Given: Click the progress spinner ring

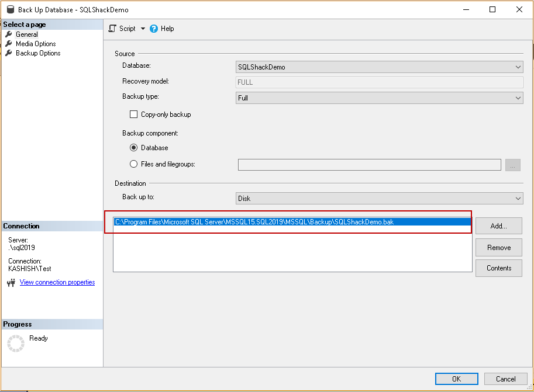Looking at the screenshot, I should (x=16, y=344).
